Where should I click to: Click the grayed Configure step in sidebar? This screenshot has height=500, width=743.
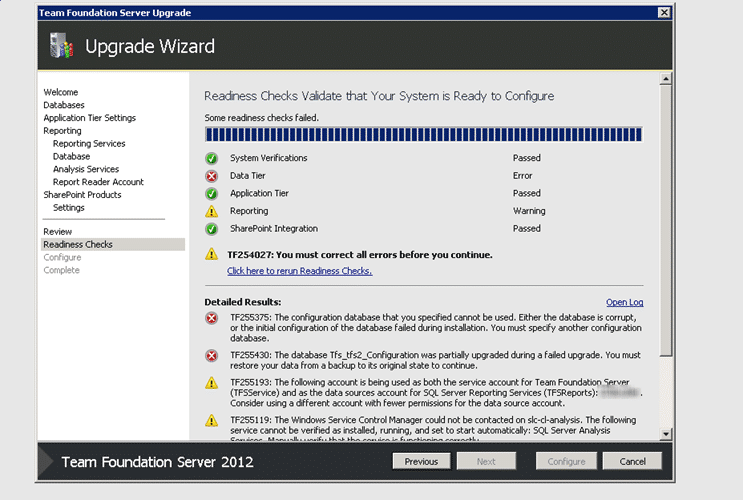click(x=63, y=257)
